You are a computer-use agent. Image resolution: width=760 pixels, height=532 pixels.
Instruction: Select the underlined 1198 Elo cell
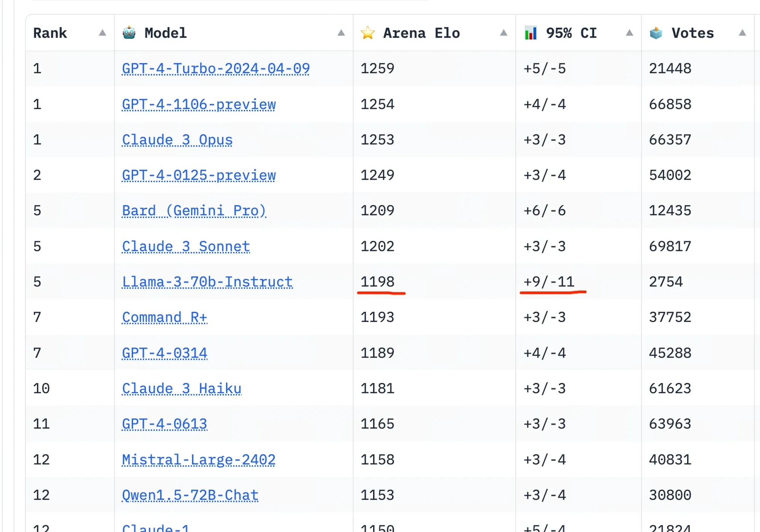click(x=377, y=282)
